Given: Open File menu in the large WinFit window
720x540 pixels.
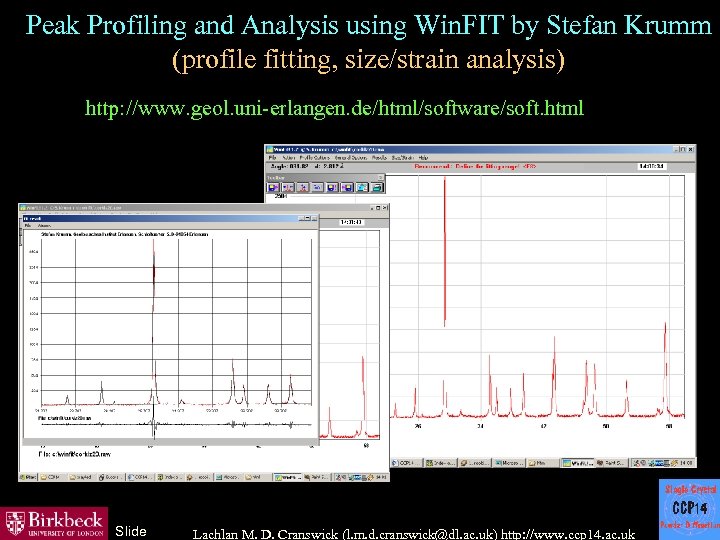Looking at the screenshot, I should pyautogui.click(x=273, y=158).
